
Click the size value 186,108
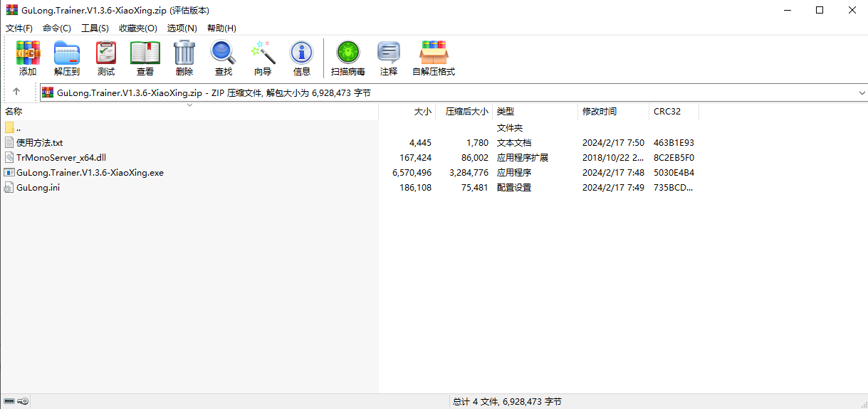pyautogui.click(x=415, y=188)
